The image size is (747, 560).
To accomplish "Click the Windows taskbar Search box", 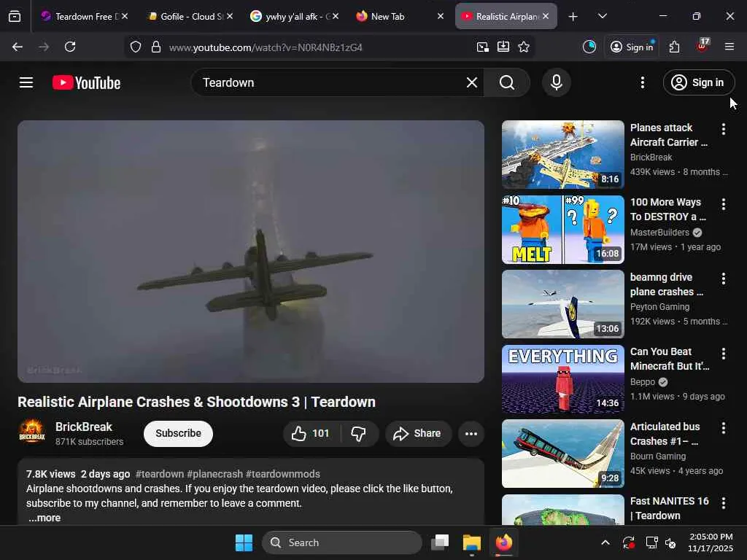I will click(341, 542).
